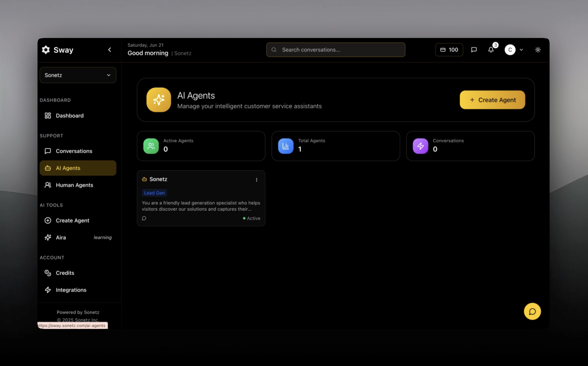Click the Sway logo icon
Viewport: 588px width, 366px height.
pos(46,50)
